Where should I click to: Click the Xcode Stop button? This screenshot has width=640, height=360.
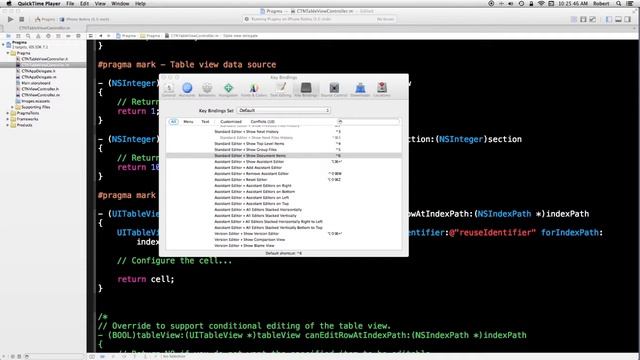click(x=22, y=19)
